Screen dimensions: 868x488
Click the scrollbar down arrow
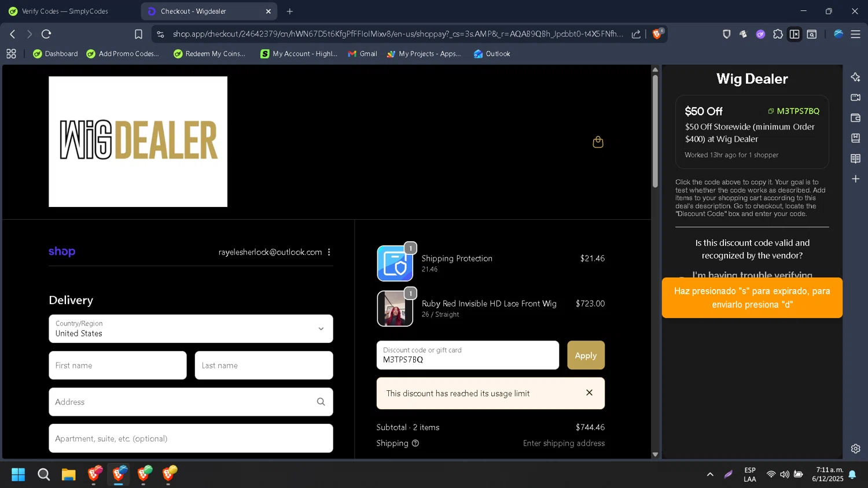(655, 454)
